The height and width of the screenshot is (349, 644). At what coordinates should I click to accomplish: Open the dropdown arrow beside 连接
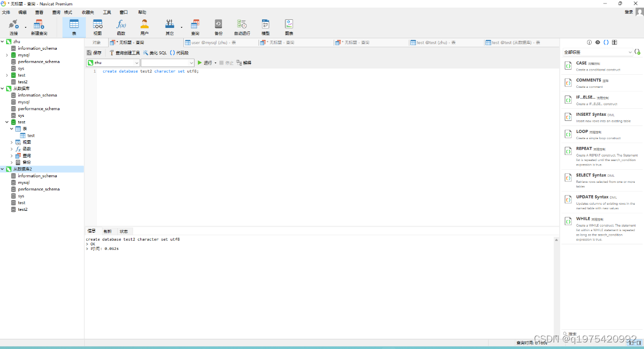(26, 27)
